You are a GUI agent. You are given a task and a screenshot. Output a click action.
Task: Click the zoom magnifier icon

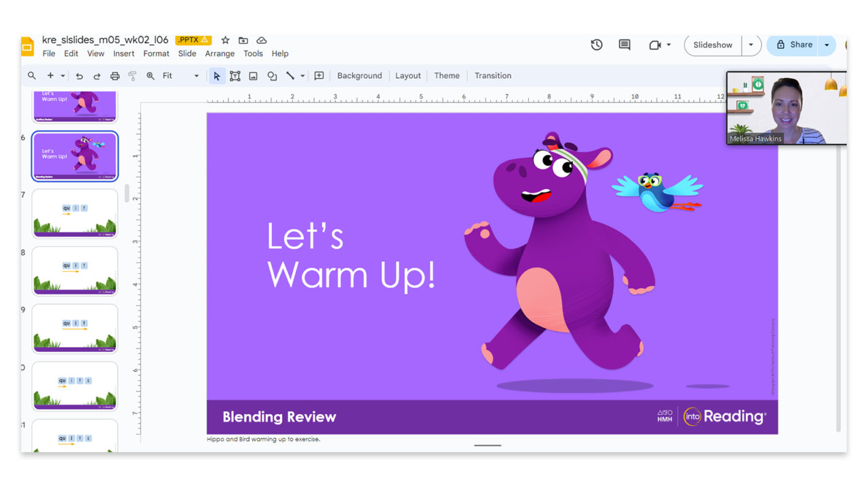coord(151,76)
